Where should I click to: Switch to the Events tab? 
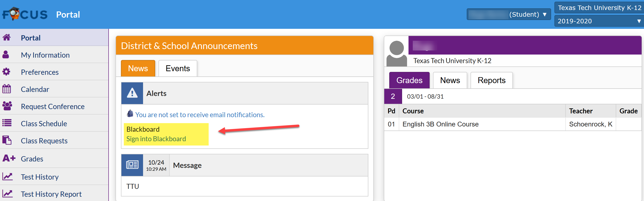pos(178,68)
